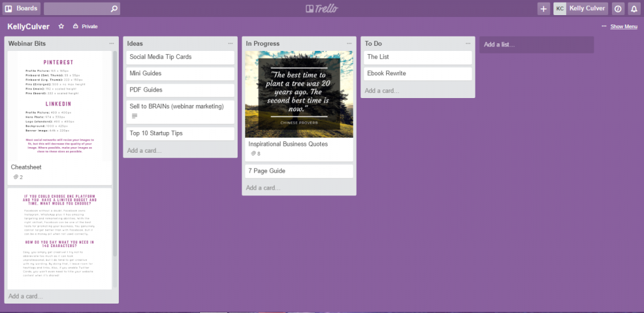Open To Do list options menu
Screen dimensions: 644x313
coord(468,43)
